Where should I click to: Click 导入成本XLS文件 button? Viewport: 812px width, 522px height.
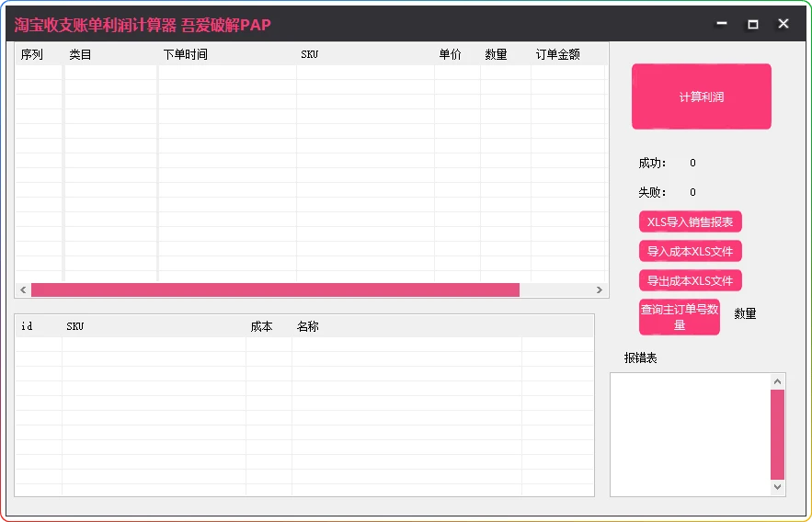[690, 251]
